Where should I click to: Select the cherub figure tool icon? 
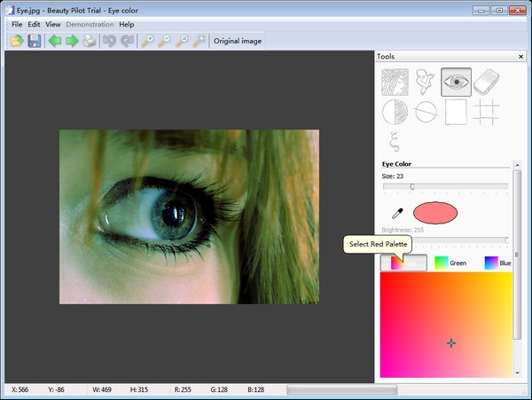(x=426, y=82)
